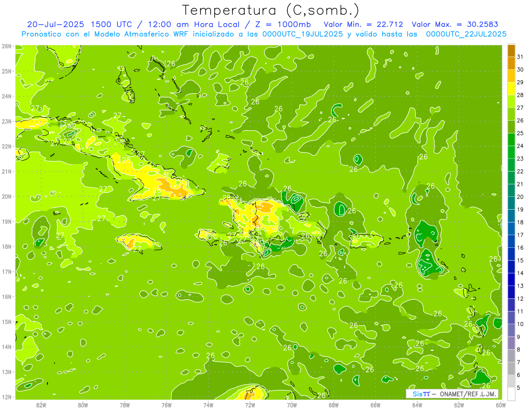Screen dimensions: 532x411
Task: Click the 70W longitude axis label
Action: coord(292,405)
